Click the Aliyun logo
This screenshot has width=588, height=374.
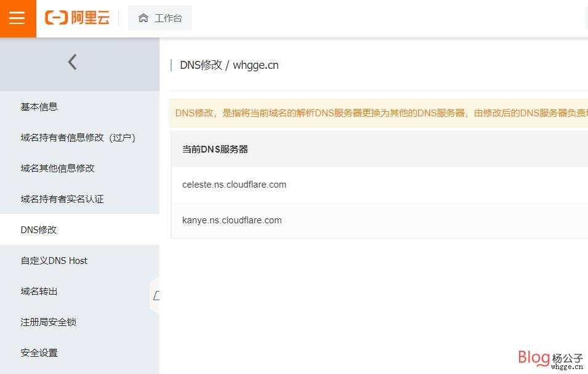point(77,18)
